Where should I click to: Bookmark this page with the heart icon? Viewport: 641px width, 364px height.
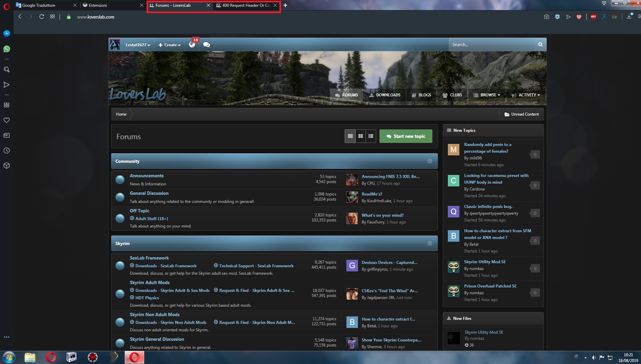579,17
